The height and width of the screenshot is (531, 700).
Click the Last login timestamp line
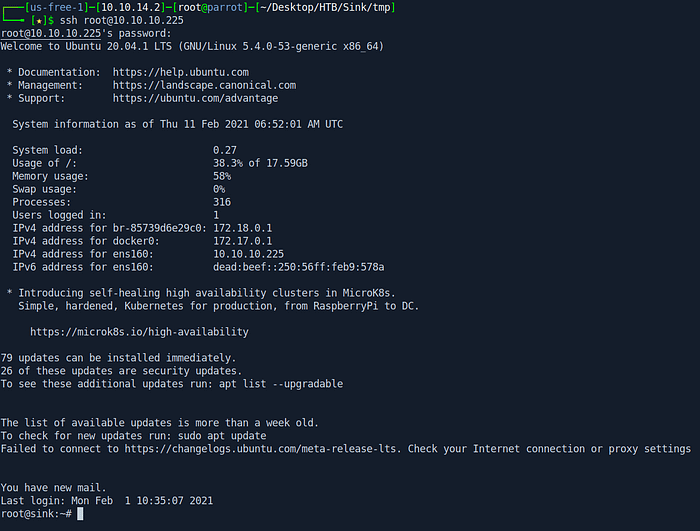[107, 501]
